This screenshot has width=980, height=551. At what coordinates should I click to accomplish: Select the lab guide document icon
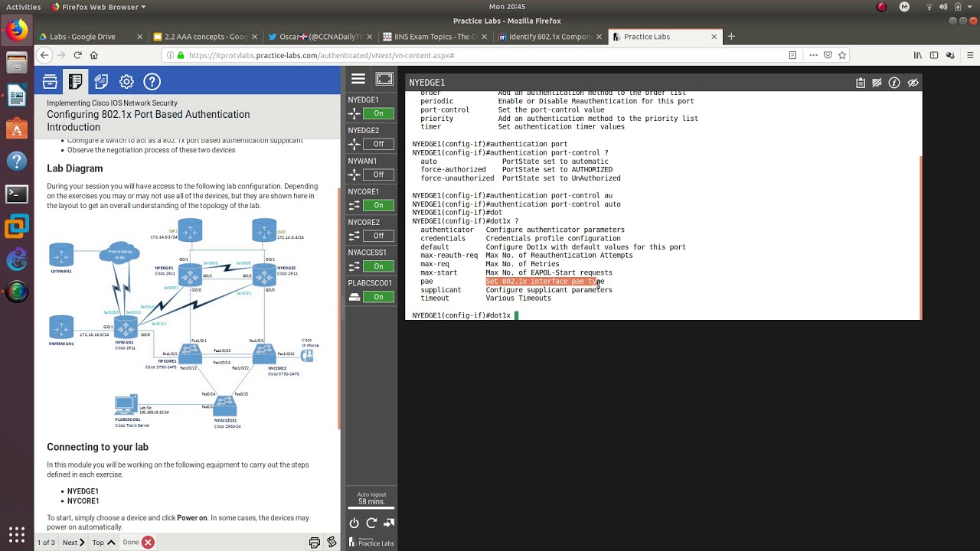(75, 81)
